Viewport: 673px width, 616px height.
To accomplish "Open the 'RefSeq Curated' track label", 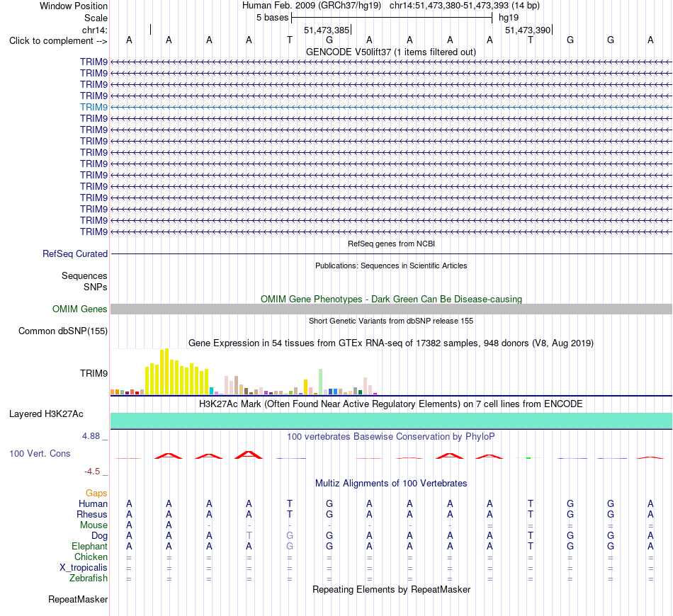I will click(x=74, y=254).
